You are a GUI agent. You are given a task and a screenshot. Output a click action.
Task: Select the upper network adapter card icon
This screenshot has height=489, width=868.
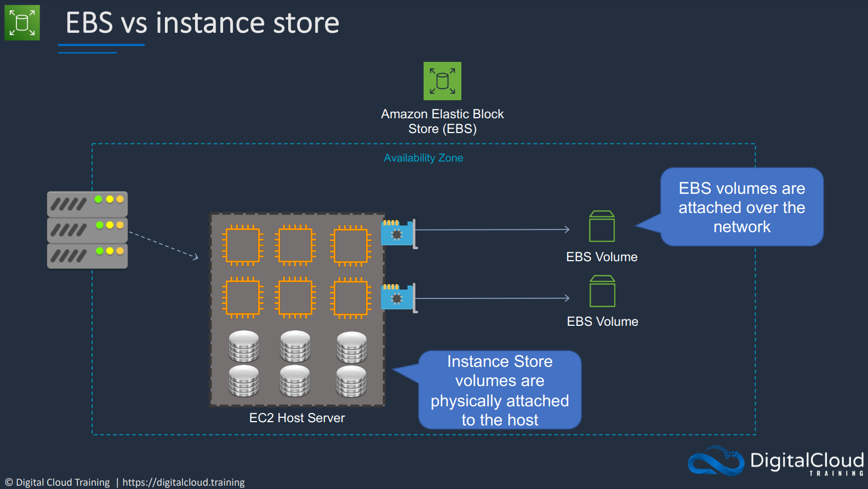coord(399,234)
